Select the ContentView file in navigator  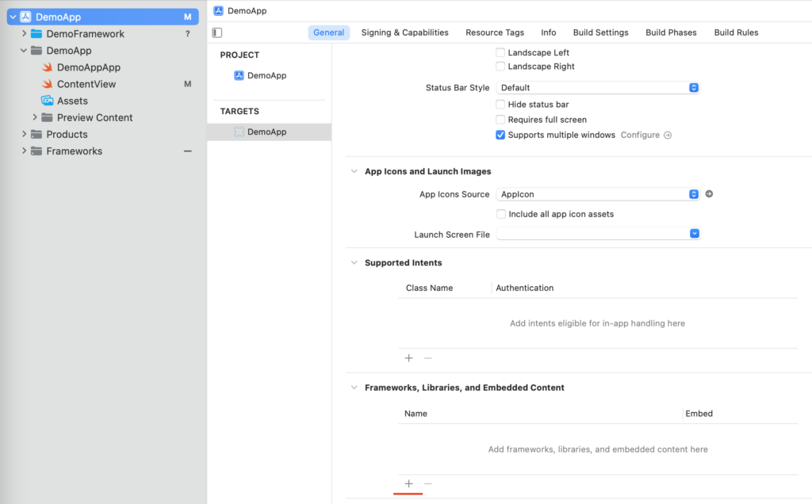point(86,84)
